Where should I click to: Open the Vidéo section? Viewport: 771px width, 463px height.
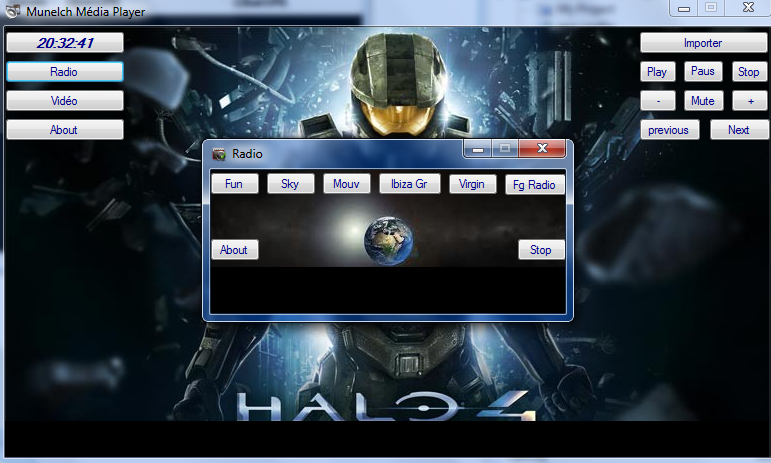tap(64, 101)
